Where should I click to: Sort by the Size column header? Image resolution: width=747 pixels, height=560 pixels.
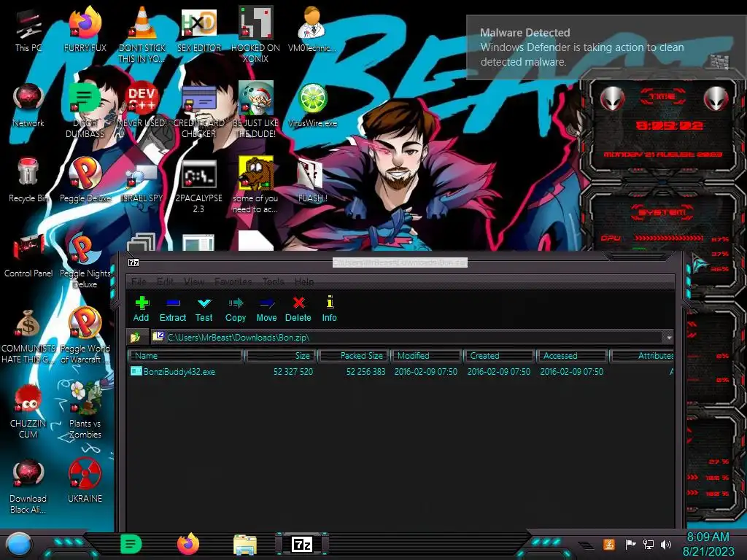pyautogui.click(x=280, y=356)
